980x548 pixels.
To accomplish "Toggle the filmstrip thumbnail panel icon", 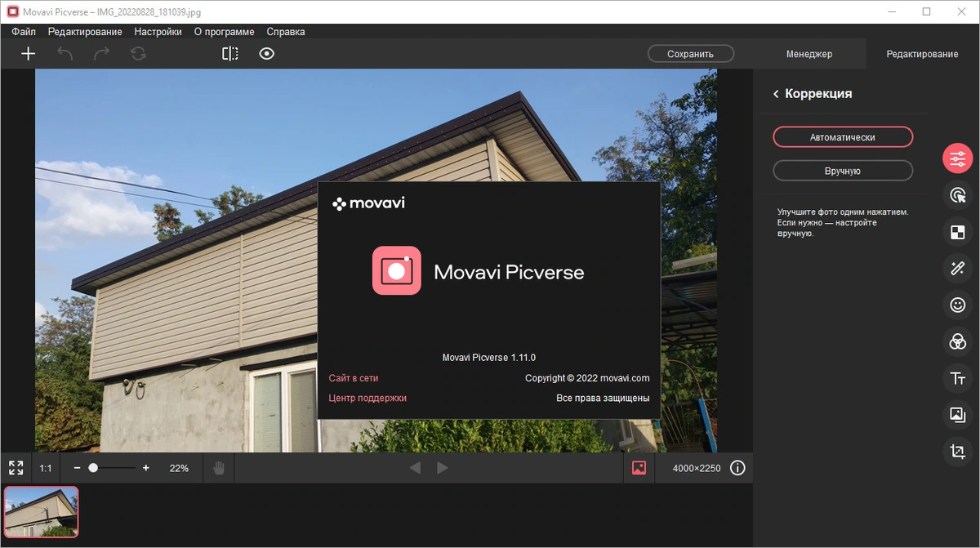I will point(639,468).
